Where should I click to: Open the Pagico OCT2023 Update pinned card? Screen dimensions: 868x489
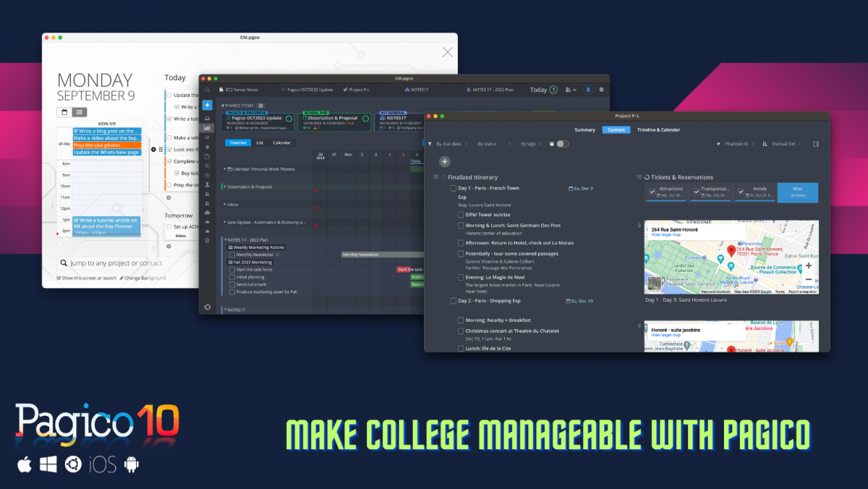click(x=258, y=121)
